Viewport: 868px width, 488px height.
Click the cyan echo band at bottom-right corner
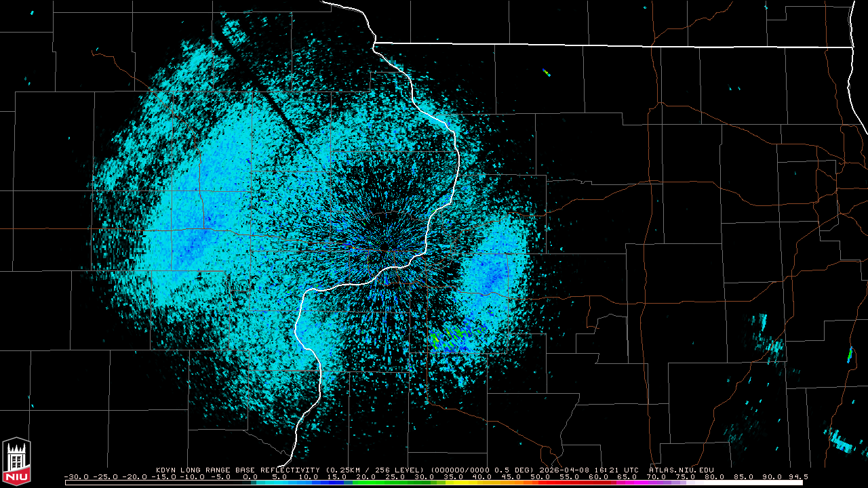(841, 442)
